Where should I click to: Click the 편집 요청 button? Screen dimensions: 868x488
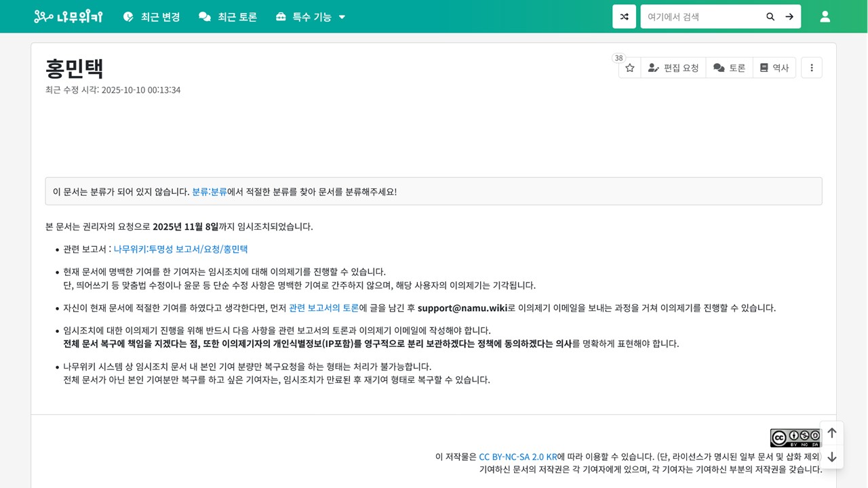coord(673,68)
